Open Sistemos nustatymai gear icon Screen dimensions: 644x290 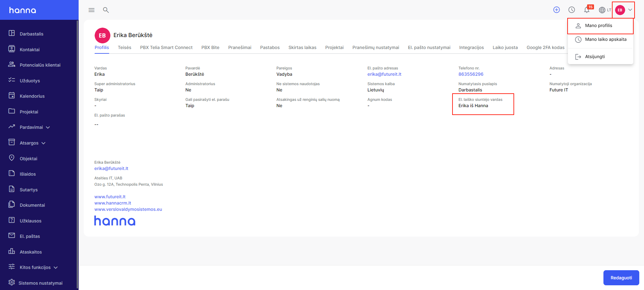(12, 282)
